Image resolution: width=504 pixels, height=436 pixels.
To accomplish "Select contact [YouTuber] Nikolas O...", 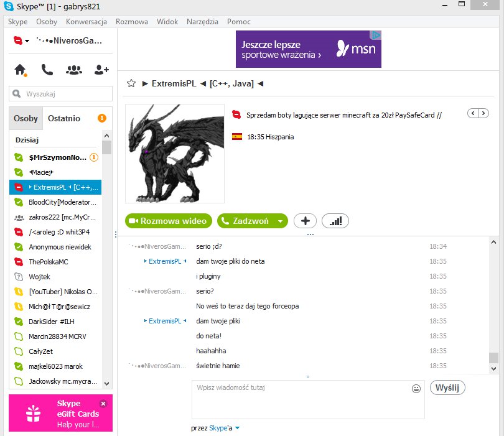I will pyautogui.click(x=55, y=292).
